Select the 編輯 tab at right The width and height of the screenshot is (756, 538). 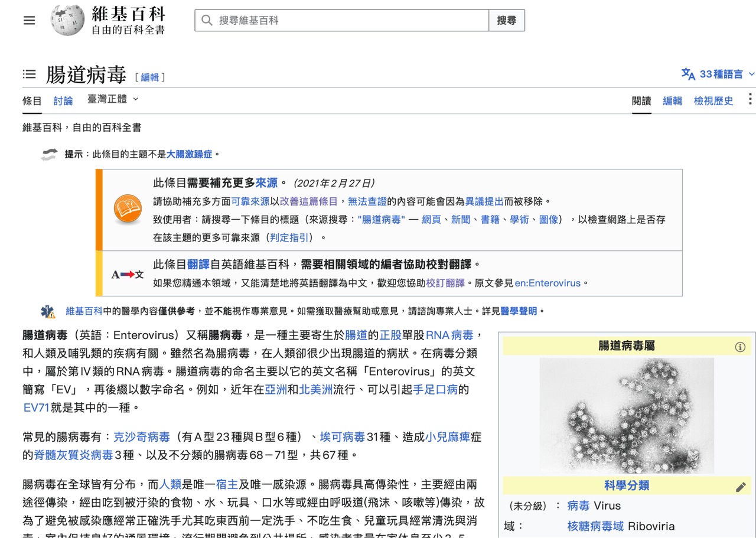click(x=672, y=100)
